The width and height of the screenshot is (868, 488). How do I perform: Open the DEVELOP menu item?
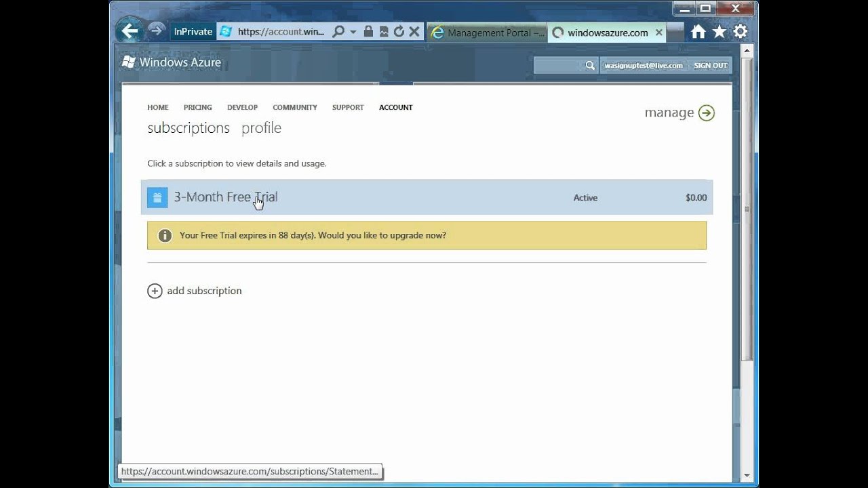pyautogui.click(x=243, y=107)
